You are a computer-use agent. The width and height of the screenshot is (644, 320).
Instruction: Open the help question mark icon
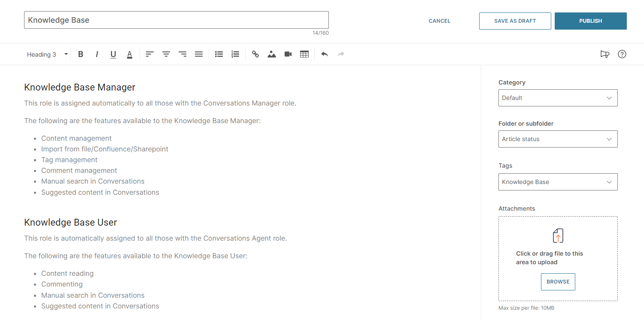pyautogui.click(x=622, y=54)
